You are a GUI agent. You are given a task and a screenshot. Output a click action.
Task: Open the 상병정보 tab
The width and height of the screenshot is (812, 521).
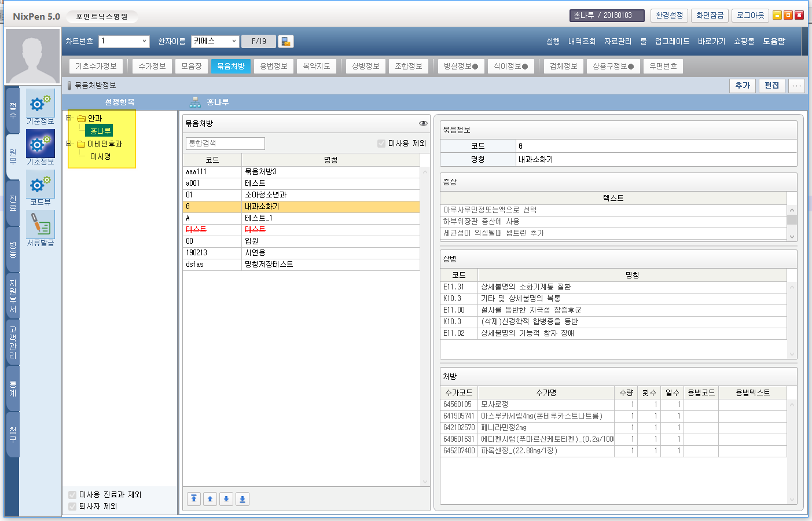(366, 67)
